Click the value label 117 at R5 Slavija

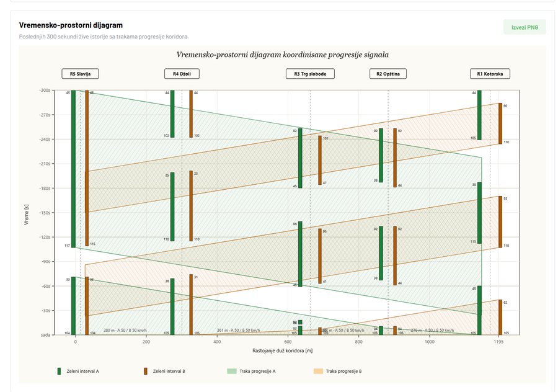tap(67, 246)
